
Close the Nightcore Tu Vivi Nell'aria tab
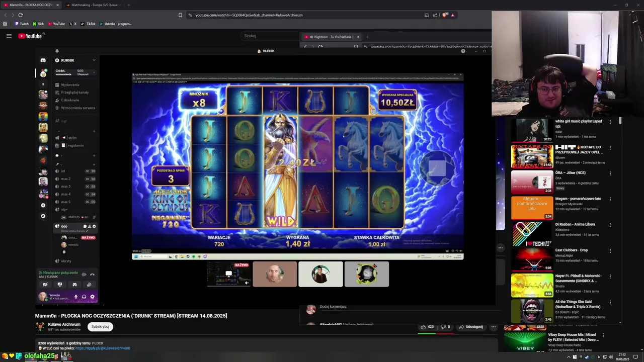(358, 37)
